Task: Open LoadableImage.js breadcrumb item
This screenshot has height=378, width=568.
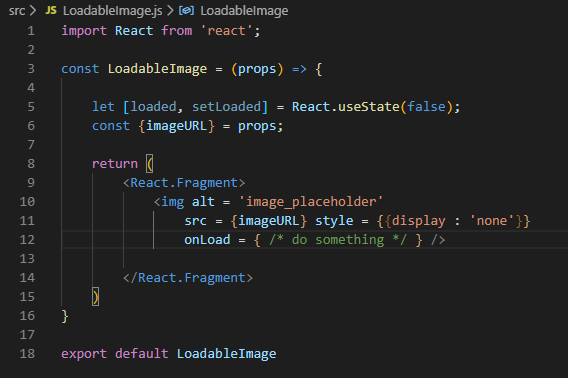Action: pos(113,11)
